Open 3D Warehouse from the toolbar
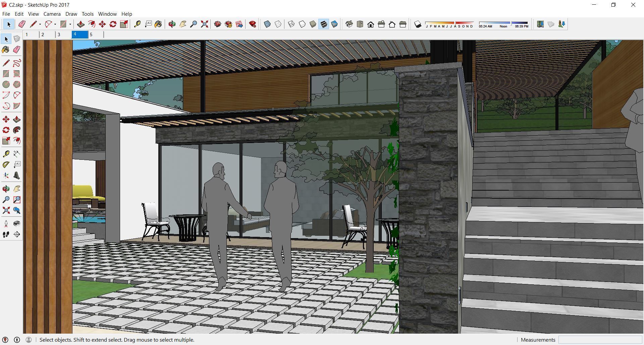Viewport: 644px width, 345px height. click(x=218, y=24)
